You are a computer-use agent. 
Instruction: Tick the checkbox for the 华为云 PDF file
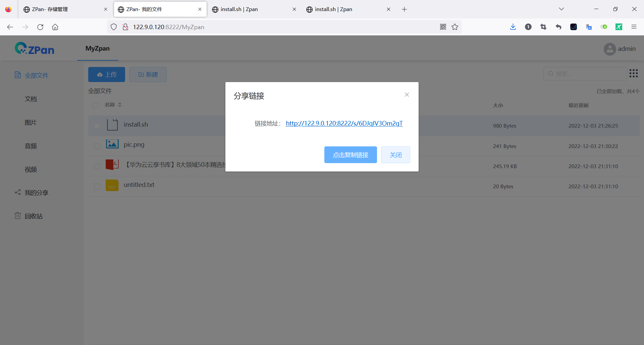(97, 166)
